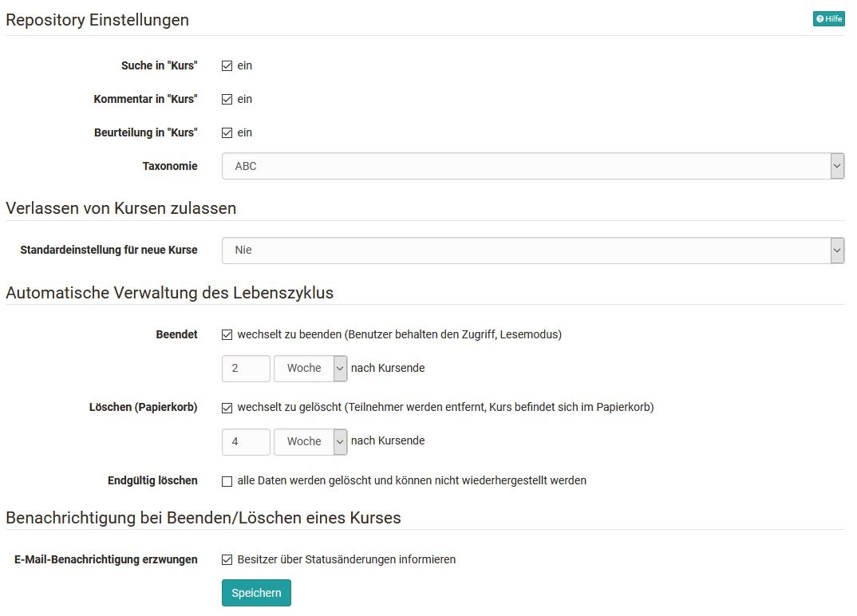The height and width of the screenshot is (616, 857).
Task: Open Standardeinstellung für neue Kurse dropdown
Action: (533, 251)
